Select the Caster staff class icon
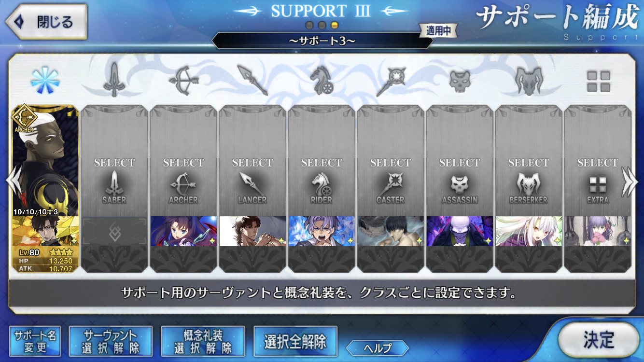Screen dimensions: 644x362 (391, 81)
